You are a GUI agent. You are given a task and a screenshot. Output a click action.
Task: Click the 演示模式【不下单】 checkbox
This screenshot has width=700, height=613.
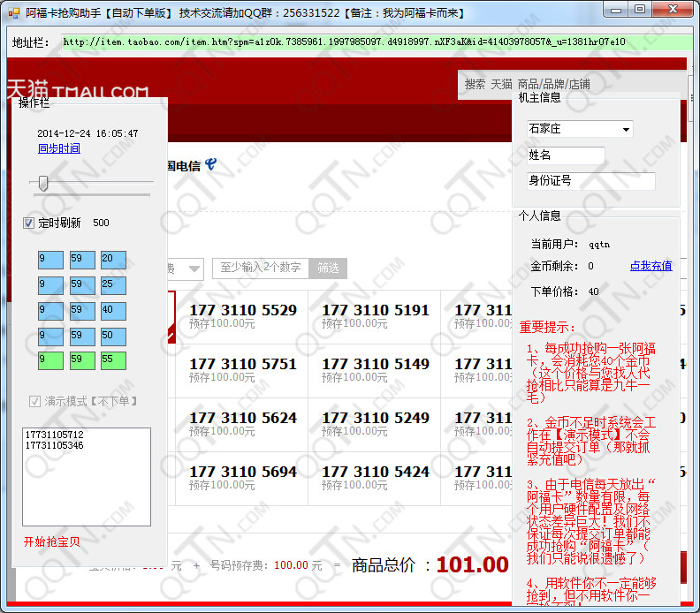coord(35,401)
